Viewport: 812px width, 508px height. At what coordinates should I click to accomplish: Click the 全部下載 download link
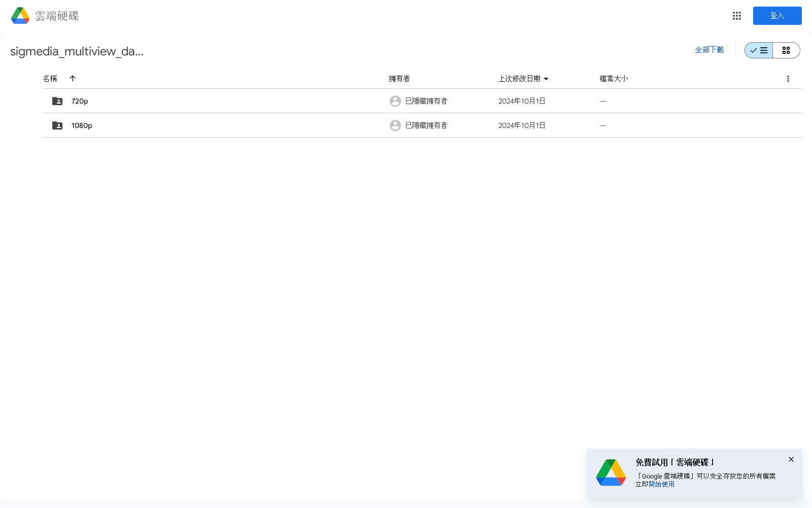[709, 50]
